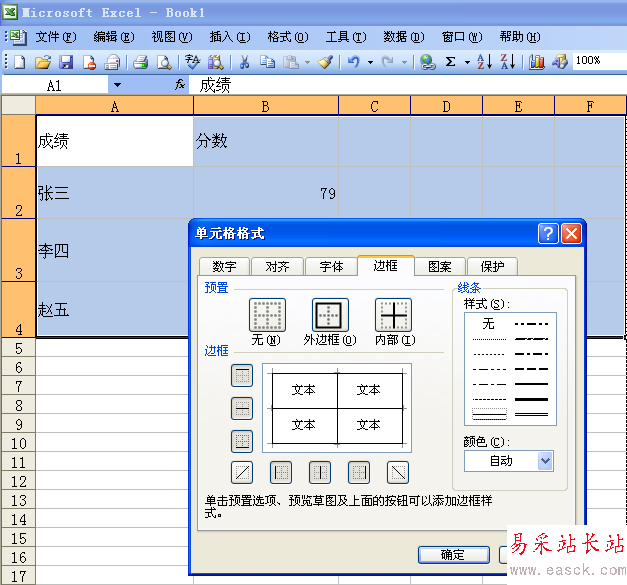The width and height of the screenshot is (627, 585).
Task: Click the Permission document icon in the toolbar
Action: [90, 62]
